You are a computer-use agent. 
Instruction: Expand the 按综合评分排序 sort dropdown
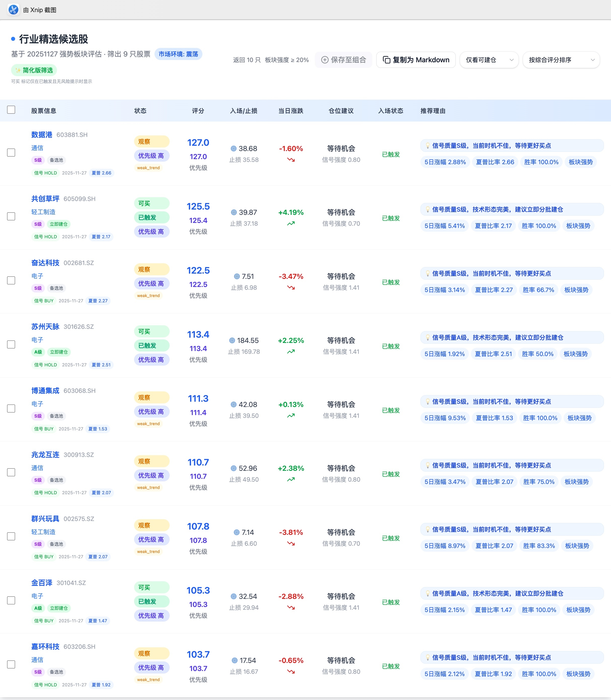point(561,60)
